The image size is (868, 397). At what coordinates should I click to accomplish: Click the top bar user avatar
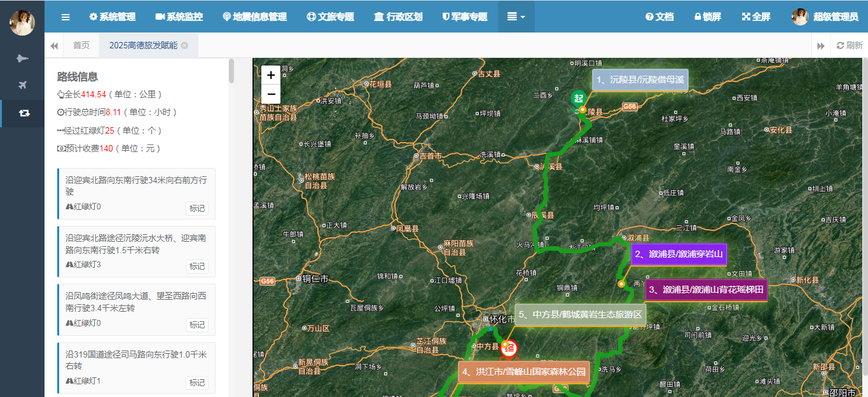(800, 17)
